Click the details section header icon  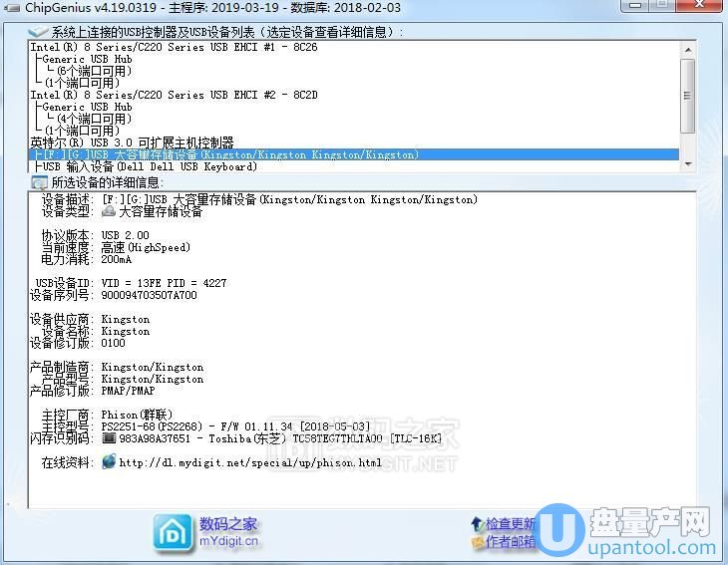[39, 183]
